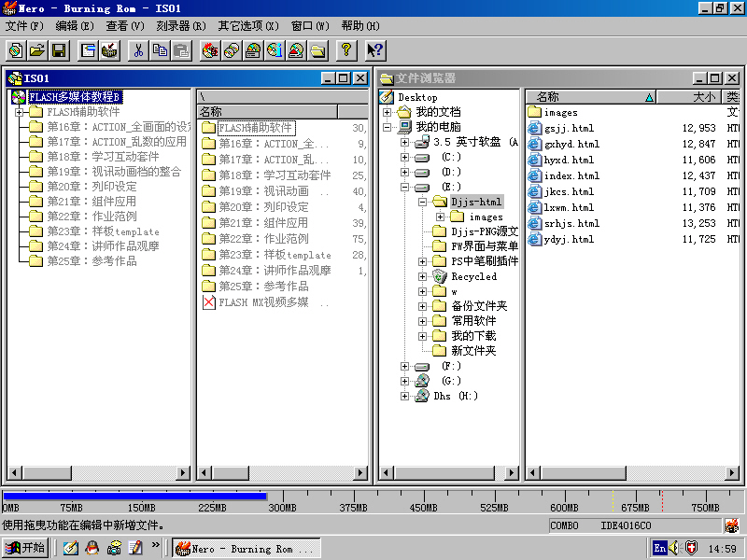747x560 pixels.
Task: Expand the 我的文档 tree node
Action: 387,112
